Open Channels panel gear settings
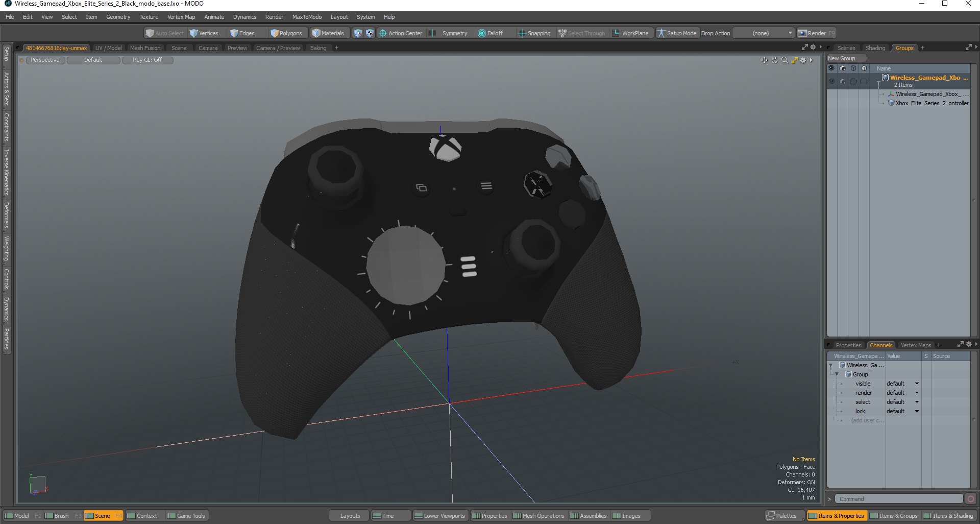The image size is (980, 524). point(969,345)
